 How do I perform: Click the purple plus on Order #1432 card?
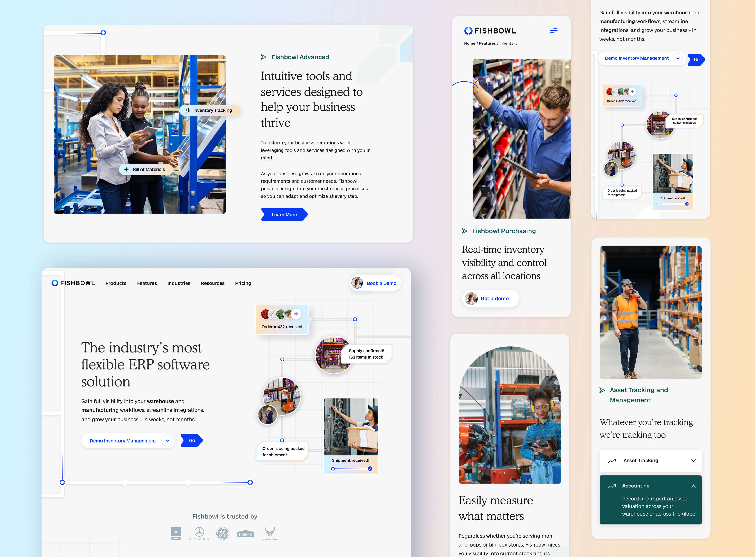(x=296, y=314)
